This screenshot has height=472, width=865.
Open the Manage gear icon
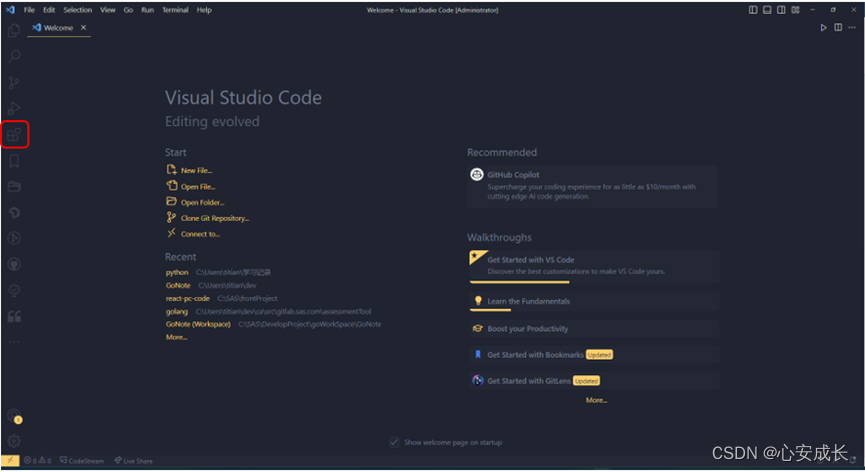coord(14,441)
